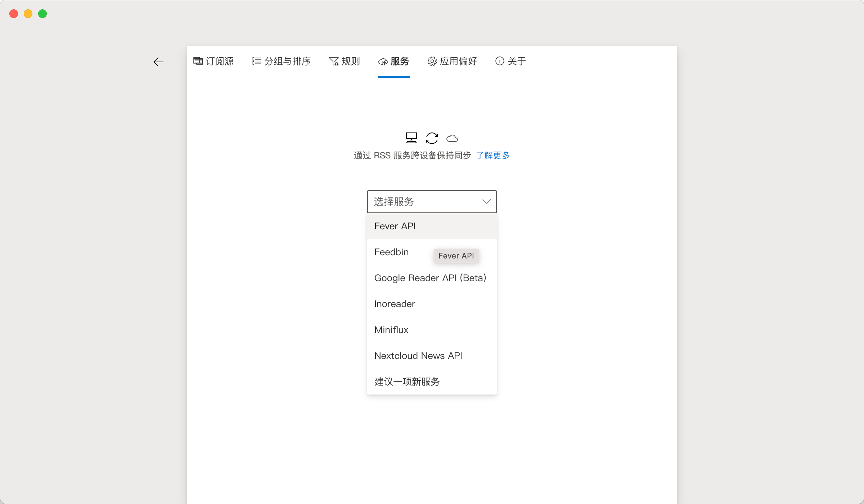Switch to 分组与排序 tab
The width and height of the screenshot is (864, 504).
click(282, 61)
